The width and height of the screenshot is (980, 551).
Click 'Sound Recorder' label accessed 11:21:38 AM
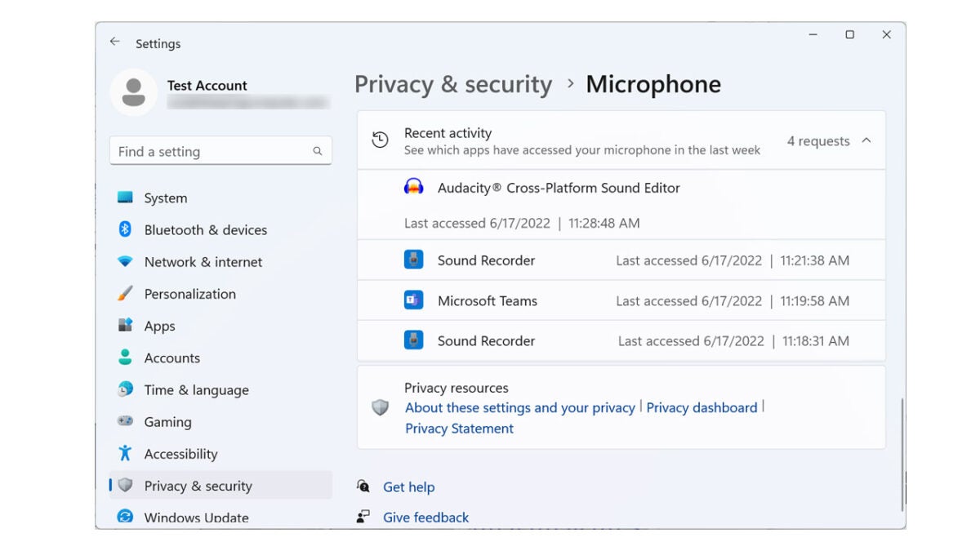point(486,260)
